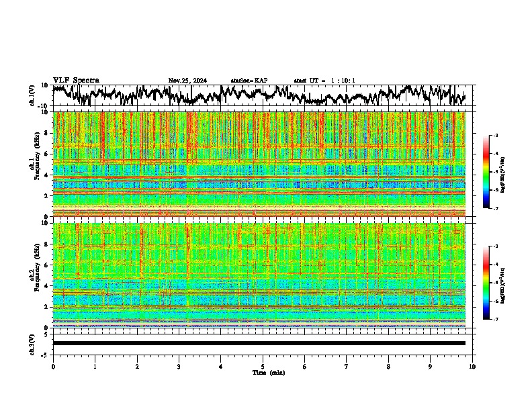Click time axis tick label '6'
This screenshot has width=532, height=411.
[305, 367]
